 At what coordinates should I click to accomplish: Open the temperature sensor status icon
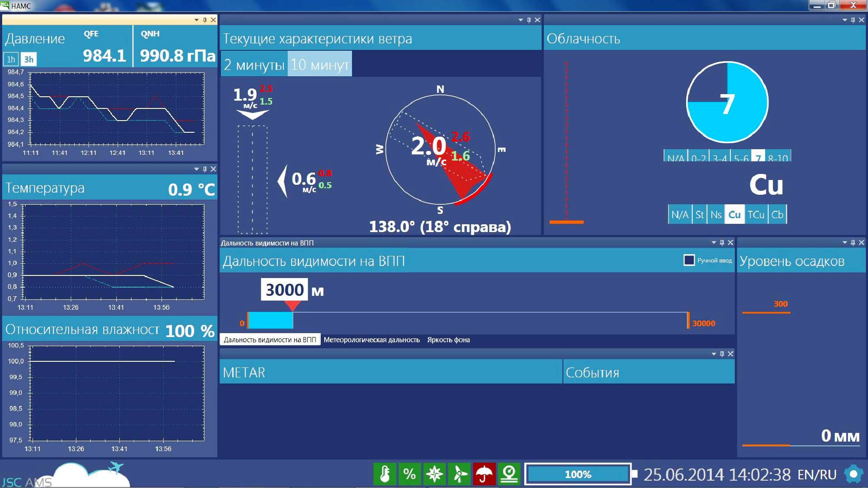385,474
